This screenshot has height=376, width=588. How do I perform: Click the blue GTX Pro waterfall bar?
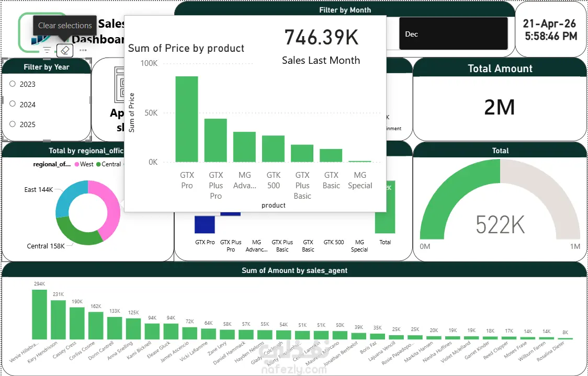pyautogui.click(x=205, y=224)
